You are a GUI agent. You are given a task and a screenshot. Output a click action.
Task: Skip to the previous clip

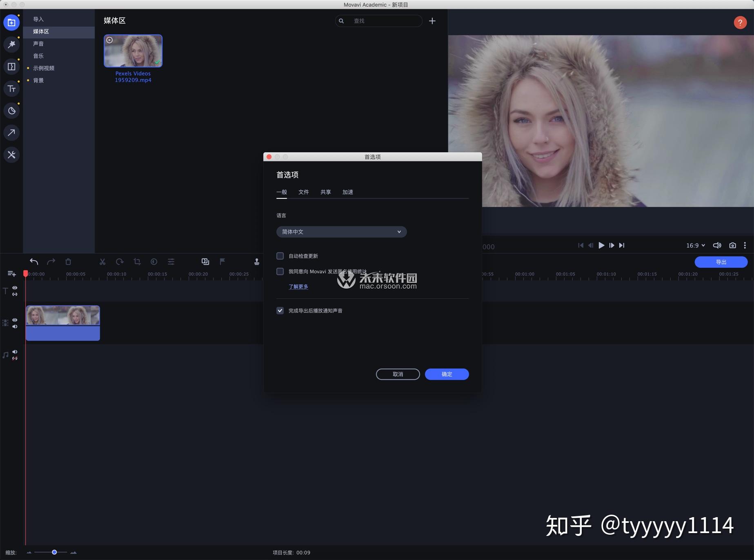[581, 245]
